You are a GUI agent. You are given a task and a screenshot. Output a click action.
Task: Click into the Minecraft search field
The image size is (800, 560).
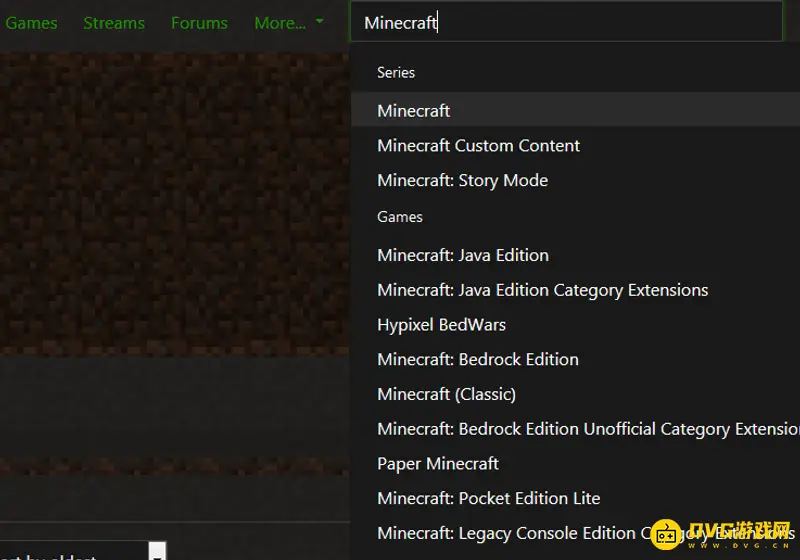(565, 23)
